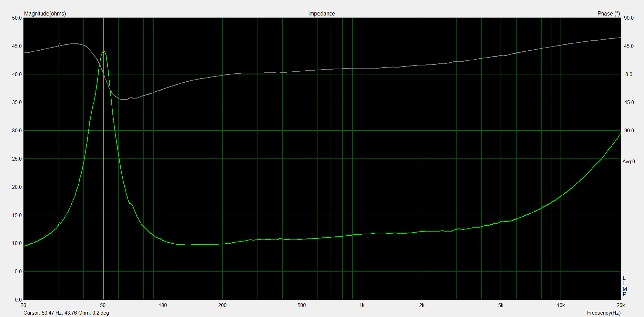Click the 'Phase (°)' axis label
Screen dimensions: 644x317
608,14
